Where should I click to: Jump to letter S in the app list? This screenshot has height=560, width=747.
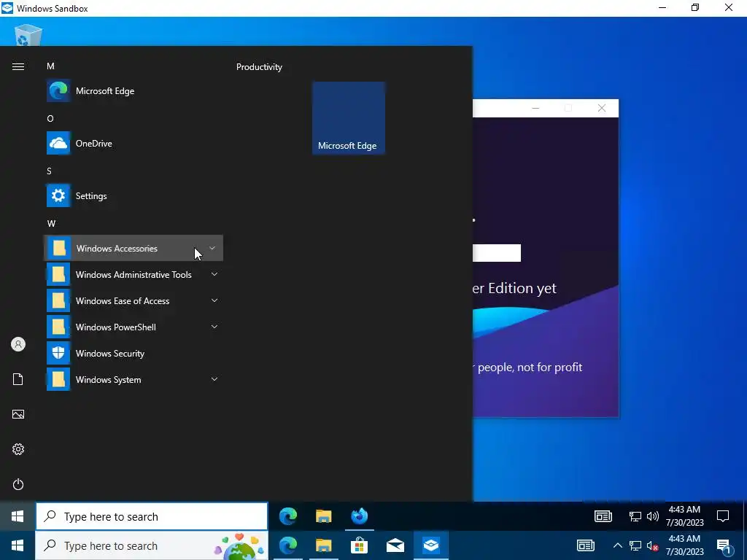pos(49,171)
